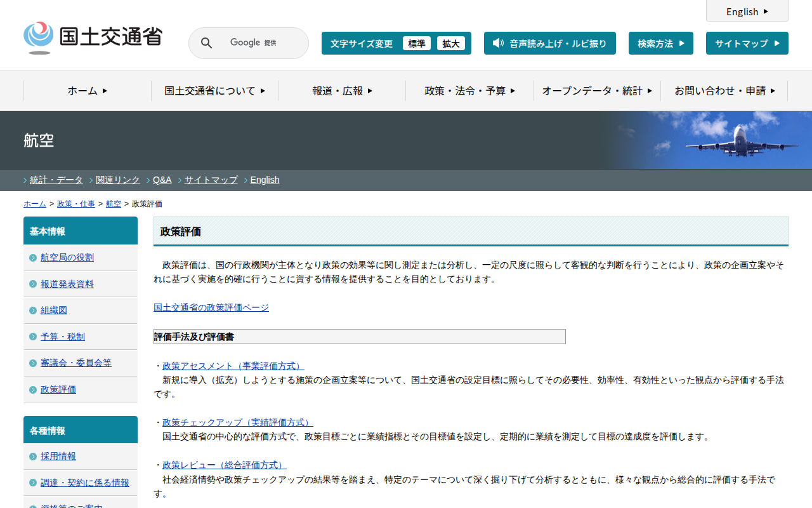Image resolution: width=812 pixels, height=508 pixels.
Task: Click the 国土交通省 logo icon
Action: (39, 37)
